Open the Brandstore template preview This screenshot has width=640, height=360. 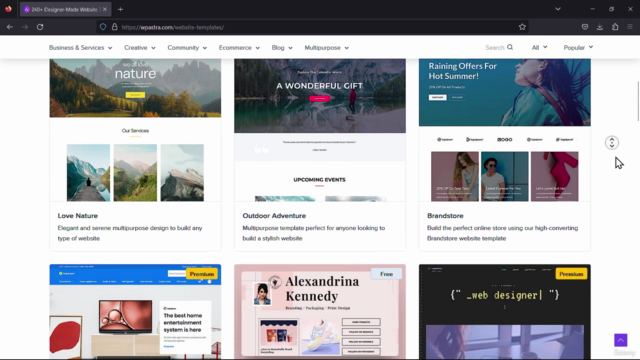click(x=504, y=130)
